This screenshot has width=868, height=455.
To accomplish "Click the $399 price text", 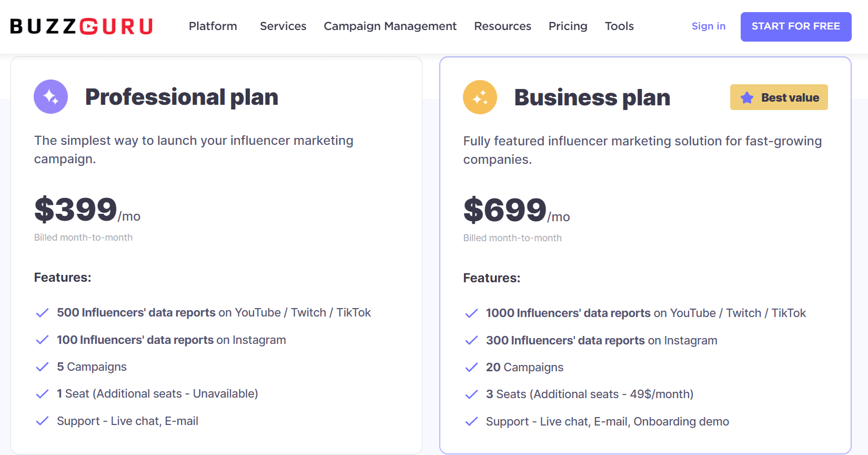I will click(76, 209).
